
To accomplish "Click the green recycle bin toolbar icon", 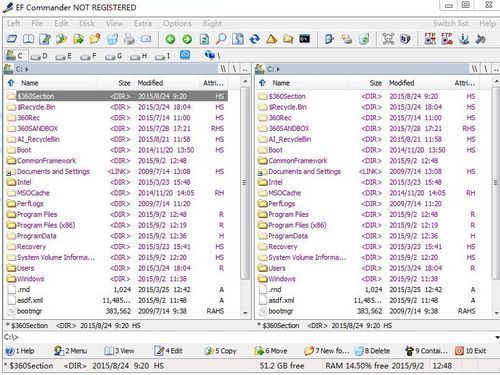I will coord(364,39).
